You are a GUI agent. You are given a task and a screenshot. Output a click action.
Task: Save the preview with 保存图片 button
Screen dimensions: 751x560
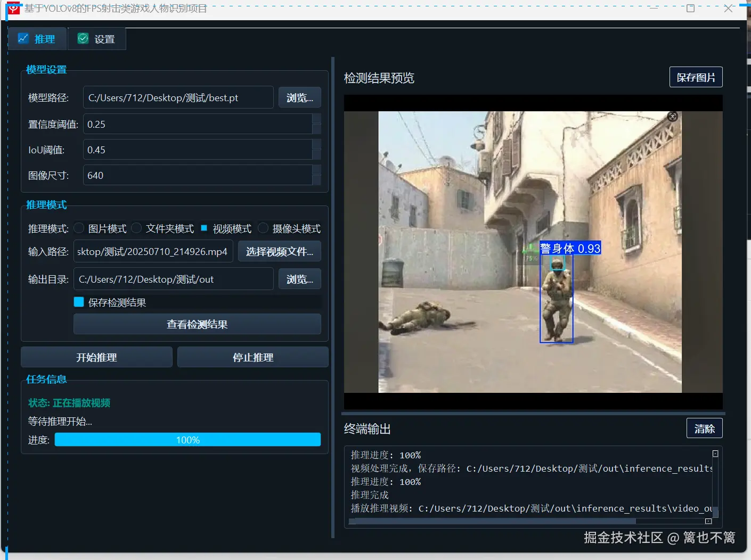696,77
